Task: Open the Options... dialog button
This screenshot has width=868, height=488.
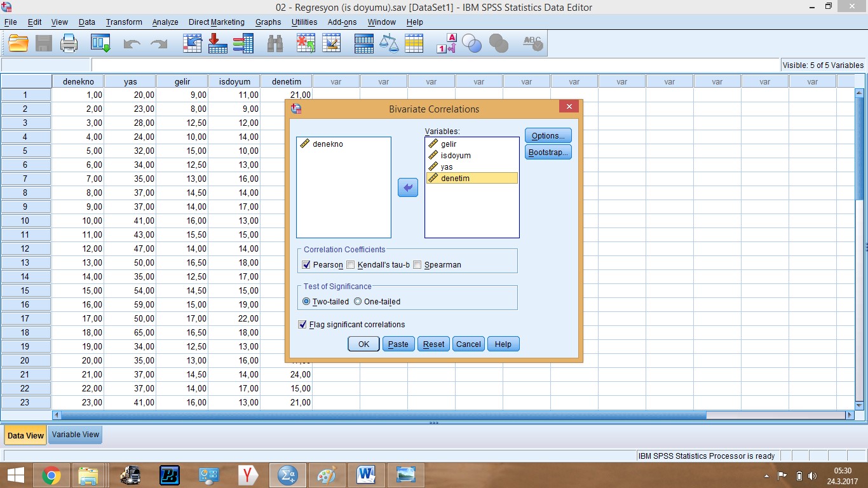Action: (548, 135)
